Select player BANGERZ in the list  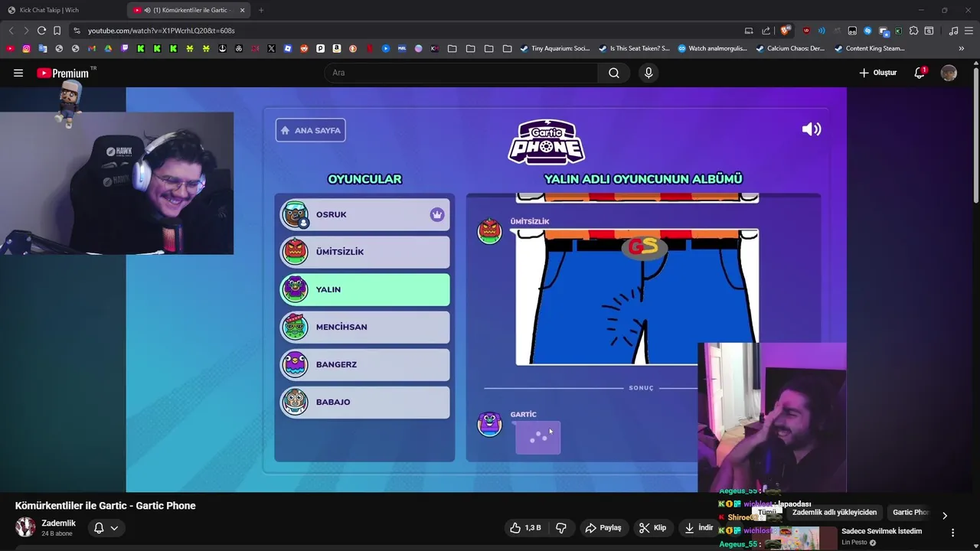[364, 364]
